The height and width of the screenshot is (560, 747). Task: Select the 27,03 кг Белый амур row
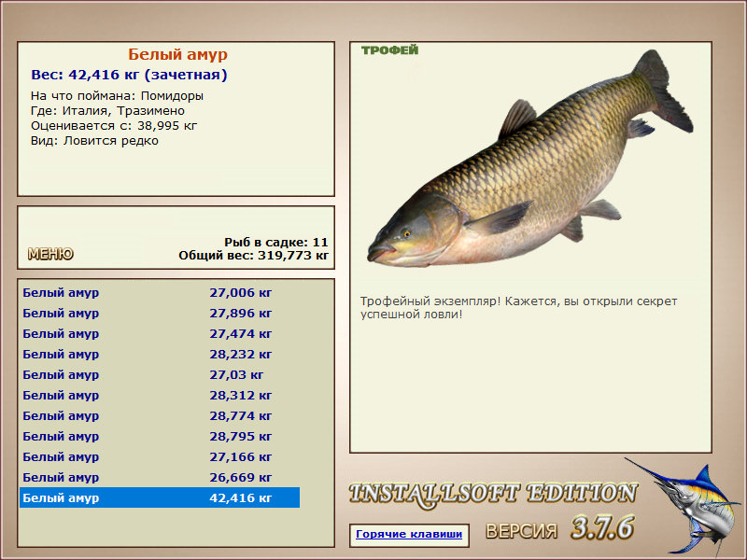[160, 375]
